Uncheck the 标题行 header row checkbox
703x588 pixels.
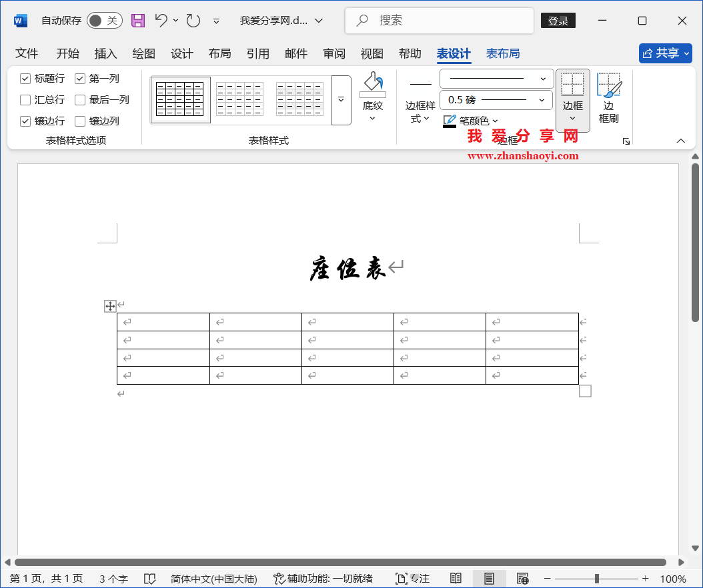click(x=25, y=79)
